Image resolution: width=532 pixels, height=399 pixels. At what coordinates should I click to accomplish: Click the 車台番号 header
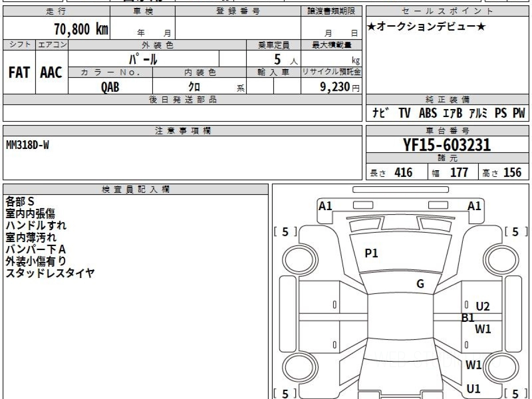tap(448, 131)
